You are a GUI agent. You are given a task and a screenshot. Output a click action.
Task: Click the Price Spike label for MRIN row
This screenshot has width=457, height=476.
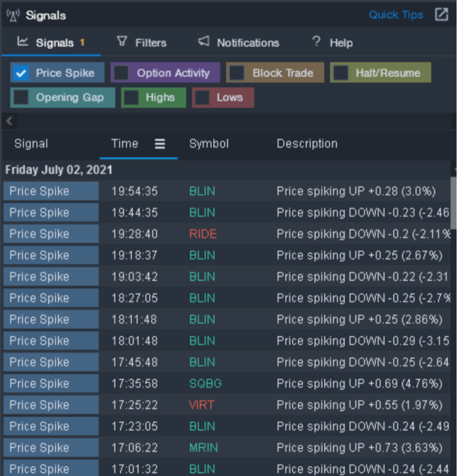51,448
